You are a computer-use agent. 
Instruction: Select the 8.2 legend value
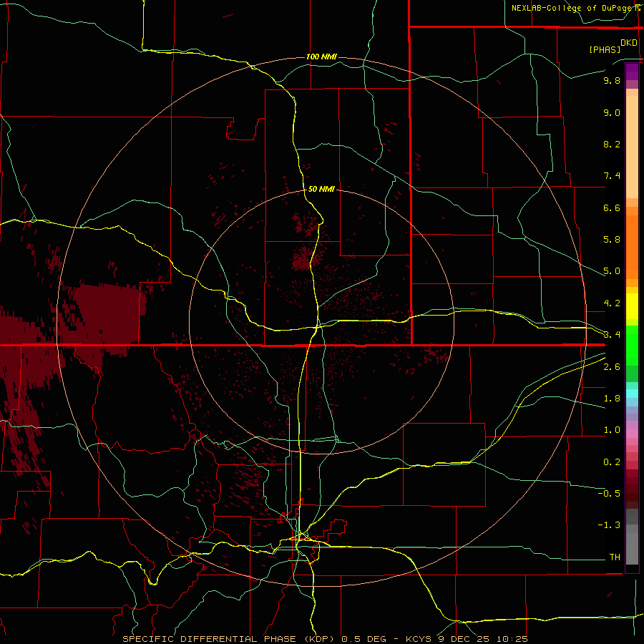(612, 144)
